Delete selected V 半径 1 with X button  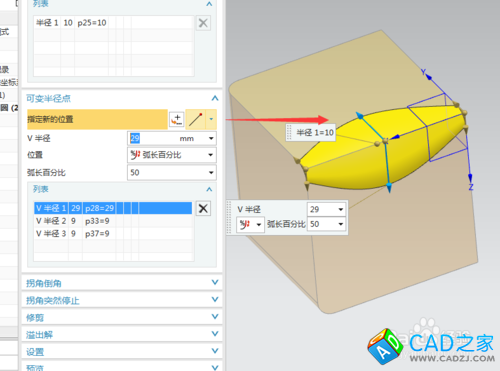pos(203,208)
